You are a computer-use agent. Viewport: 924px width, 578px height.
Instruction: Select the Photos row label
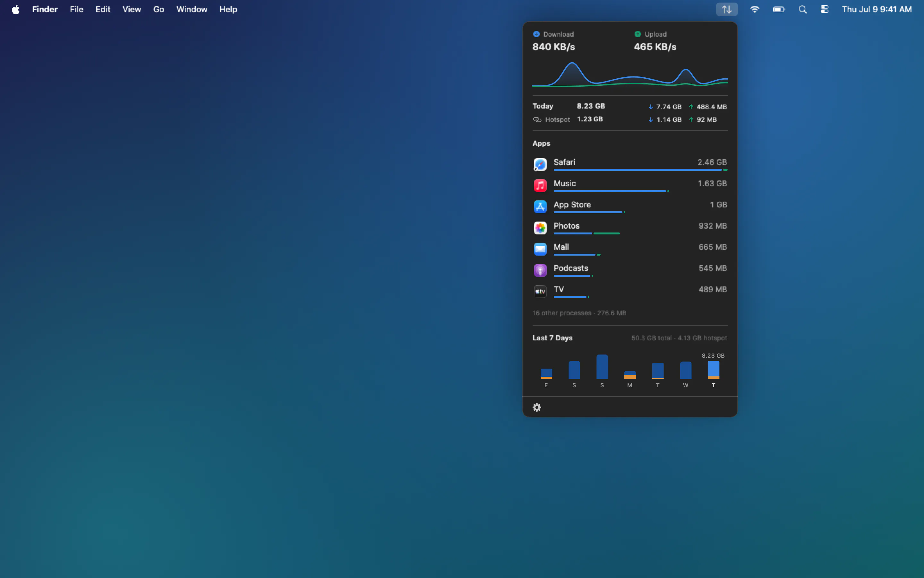566,226
